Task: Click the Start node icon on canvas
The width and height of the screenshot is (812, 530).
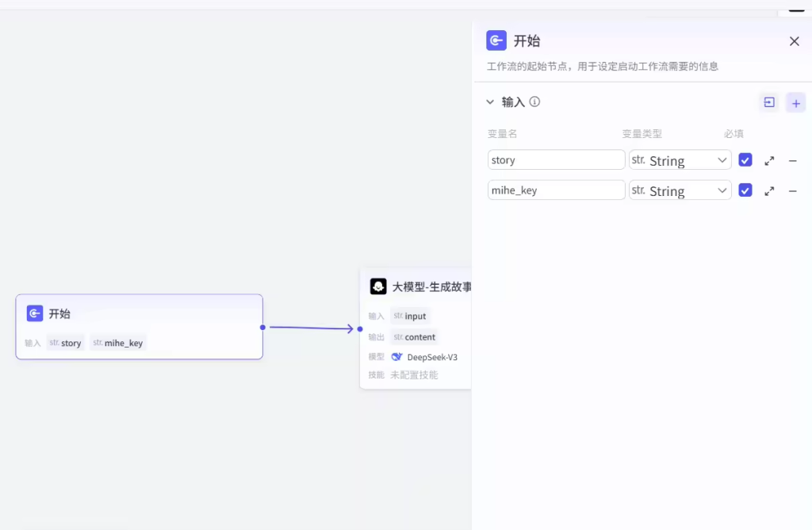Action: tap(35, 313)
